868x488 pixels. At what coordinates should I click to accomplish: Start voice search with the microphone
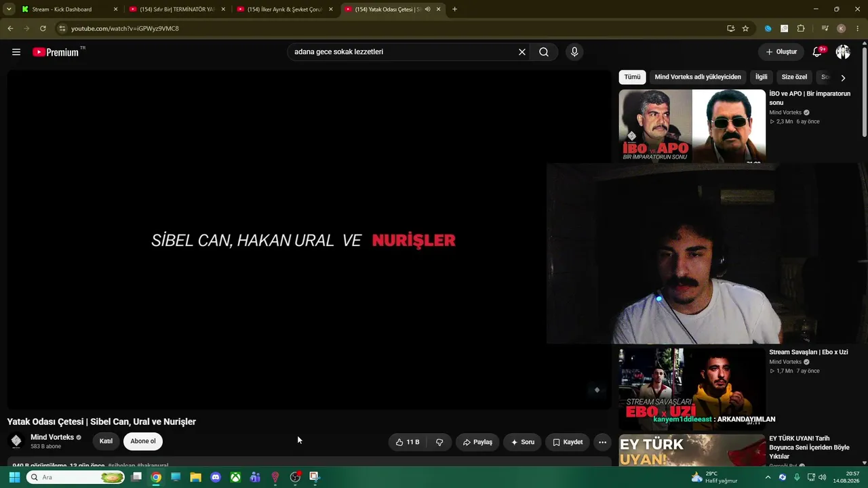click(574, 52)
